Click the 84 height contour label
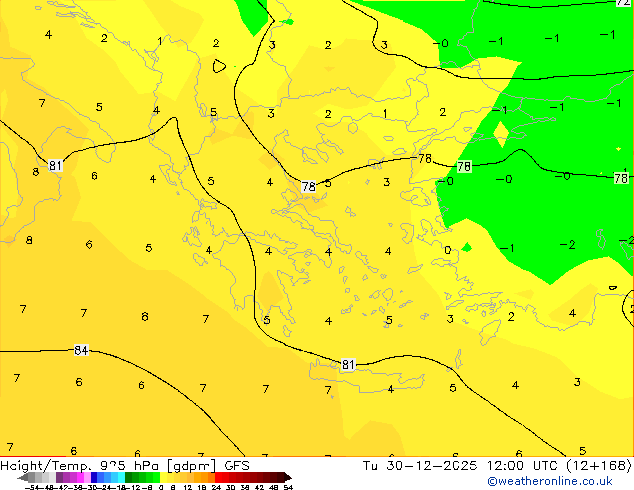Screen dimensions: 634x490 (x=81, y=350)
